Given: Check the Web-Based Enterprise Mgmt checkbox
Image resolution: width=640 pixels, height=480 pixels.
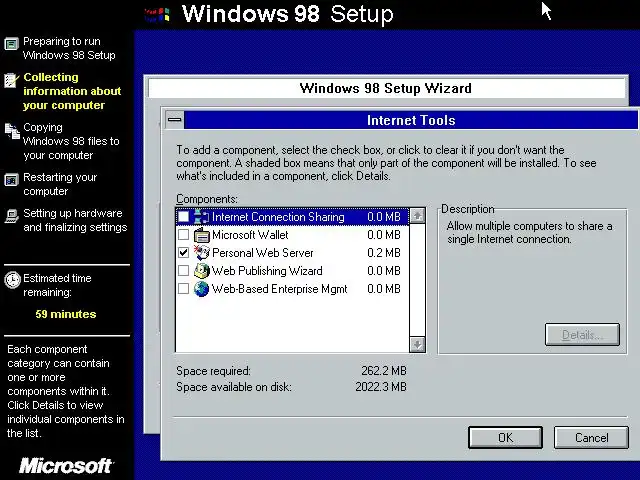Looking at the screenshot, I should click(x=184, y=289).
